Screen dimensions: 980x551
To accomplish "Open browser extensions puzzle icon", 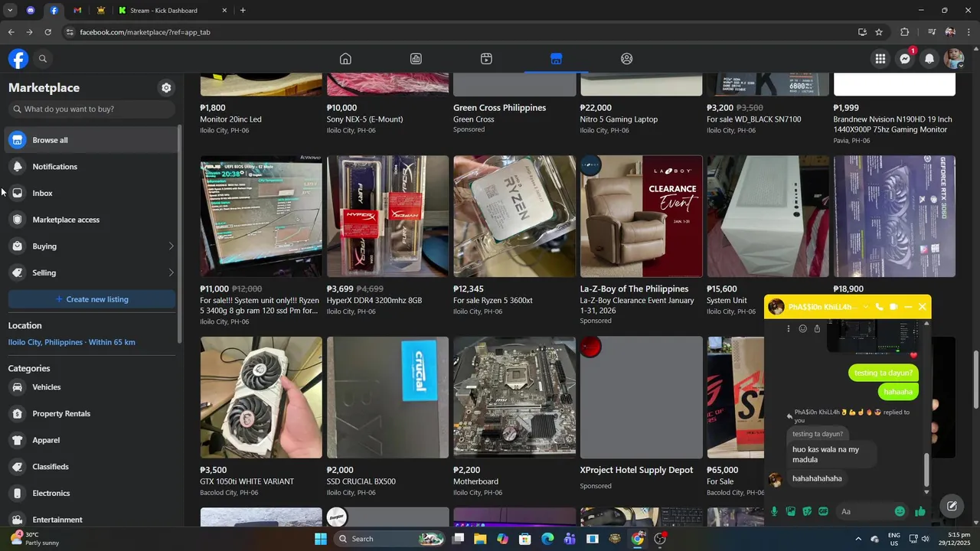I will tap(904, 32).
